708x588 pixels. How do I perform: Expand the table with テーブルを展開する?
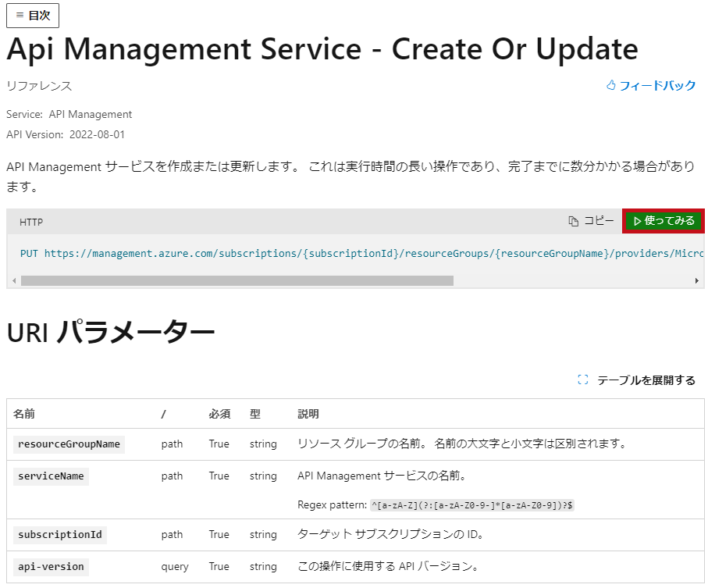pyautogui.click(x=636, y=380)
